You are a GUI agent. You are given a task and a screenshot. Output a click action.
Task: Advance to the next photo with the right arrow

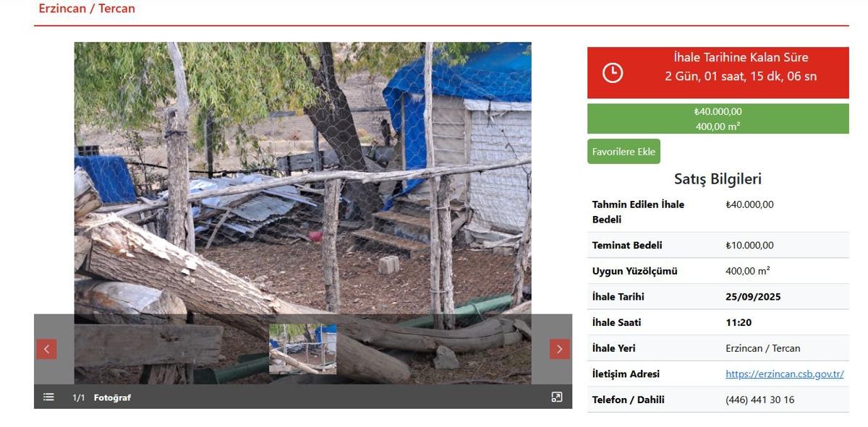559,349
